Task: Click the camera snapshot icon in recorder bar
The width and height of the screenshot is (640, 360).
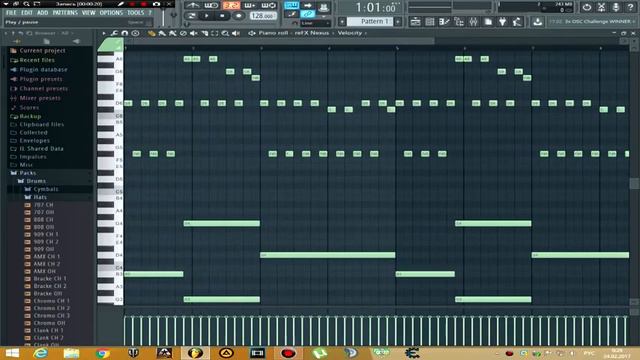Action: [156, 4]
